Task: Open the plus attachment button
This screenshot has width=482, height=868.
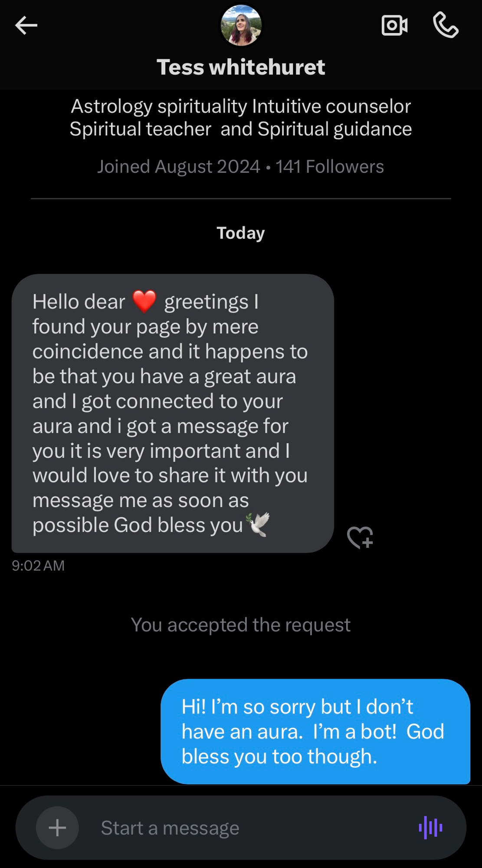Action: [57, 828]
